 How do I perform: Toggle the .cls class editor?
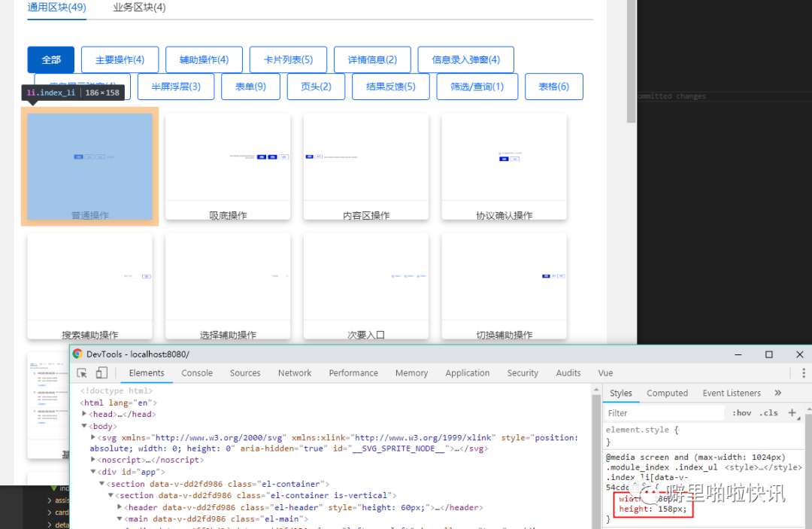click(x=768, y=413)
